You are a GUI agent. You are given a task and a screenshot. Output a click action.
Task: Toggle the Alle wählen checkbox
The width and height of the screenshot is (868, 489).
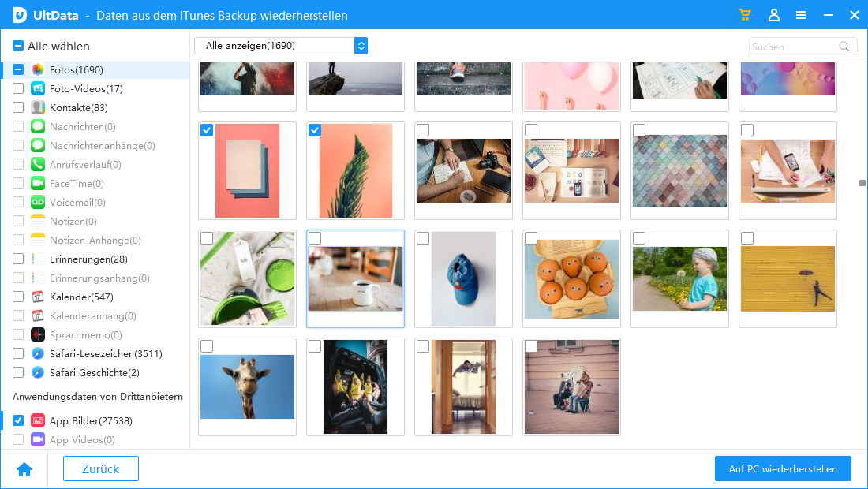coord(18,46)
